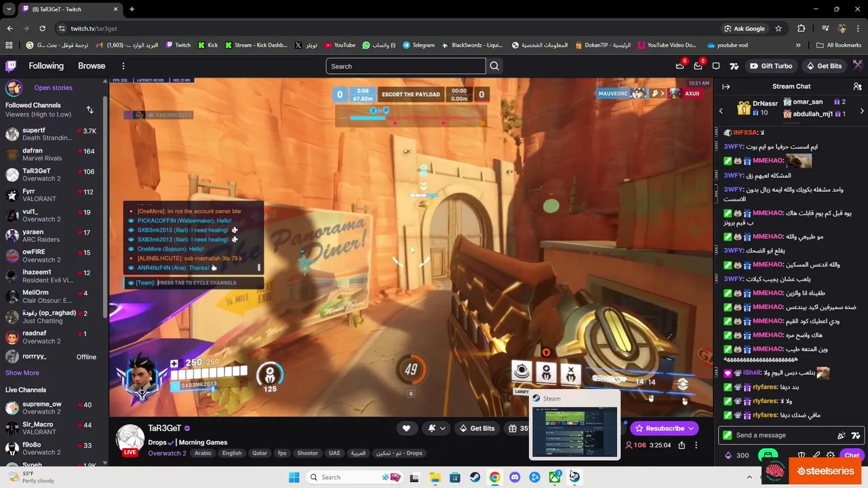
Task: Click the search magnifier button
Action: tap(494, 66)
